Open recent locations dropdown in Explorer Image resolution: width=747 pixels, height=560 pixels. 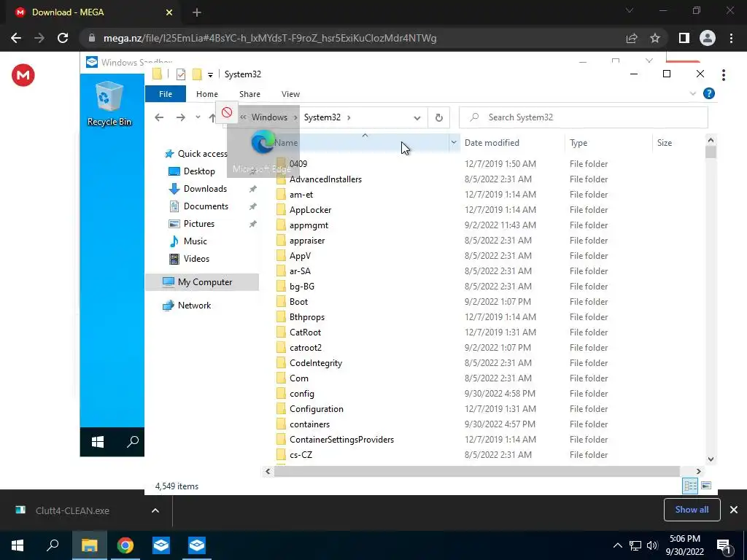[x=198, y=117]
